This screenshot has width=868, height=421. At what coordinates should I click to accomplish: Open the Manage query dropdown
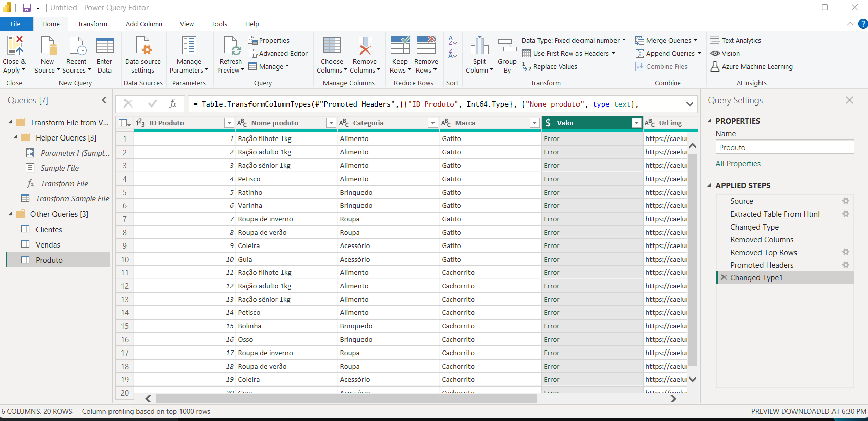[269, 66]
